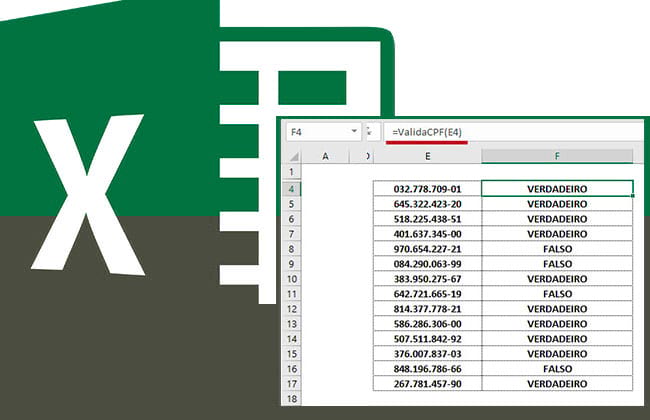Select column E header

tap(428, 156)
